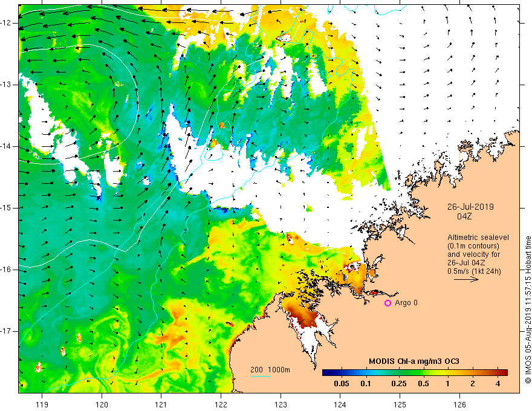This screenshot has height=411, width=532.
Task: Click the latitude axis label '-12'
Action: [7, 23]
